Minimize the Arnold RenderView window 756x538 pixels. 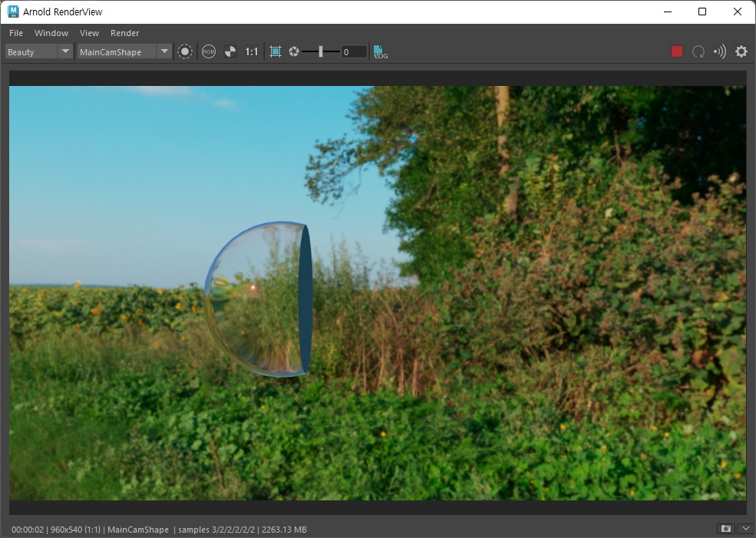[x=668, y=12]
